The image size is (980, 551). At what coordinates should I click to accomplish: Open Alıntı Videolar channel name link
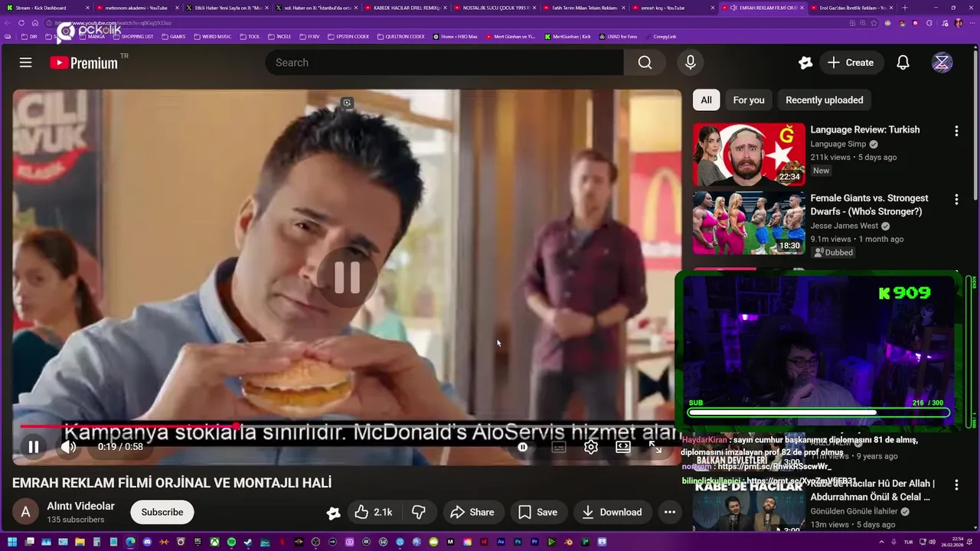pyautogui.click(x=80, y=506)
